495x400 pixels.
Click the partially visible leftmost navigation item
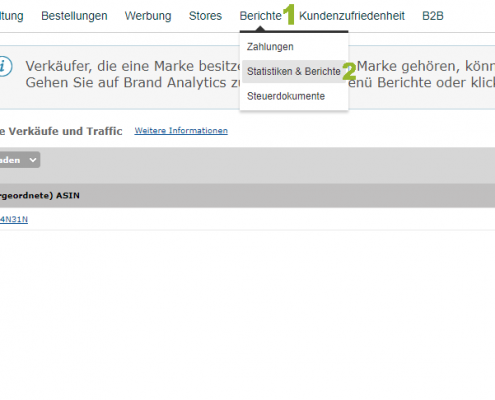coord(12,16)
